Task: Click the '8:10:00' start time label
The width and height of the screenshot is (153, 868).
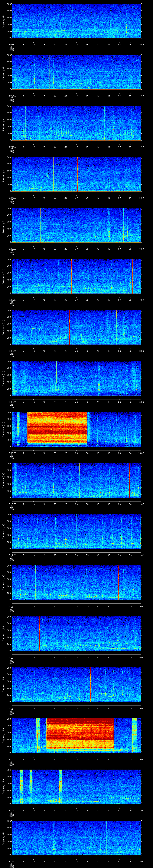Action: [12, 504]
